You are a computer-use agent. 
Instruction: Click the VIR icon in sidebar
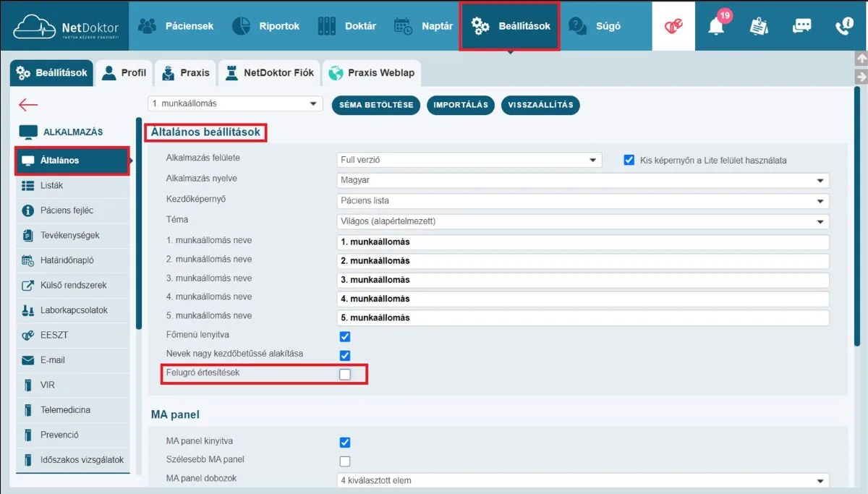(x=28, y=386)
